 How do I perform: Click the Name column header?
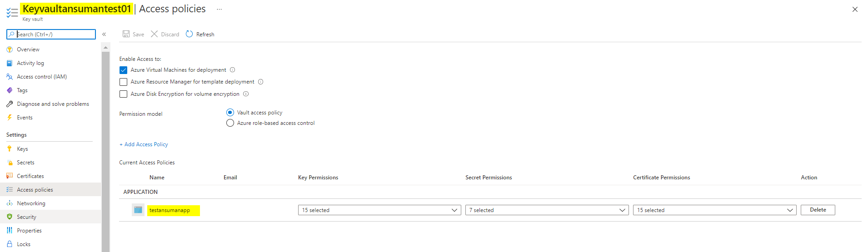[x=157, y=178]
